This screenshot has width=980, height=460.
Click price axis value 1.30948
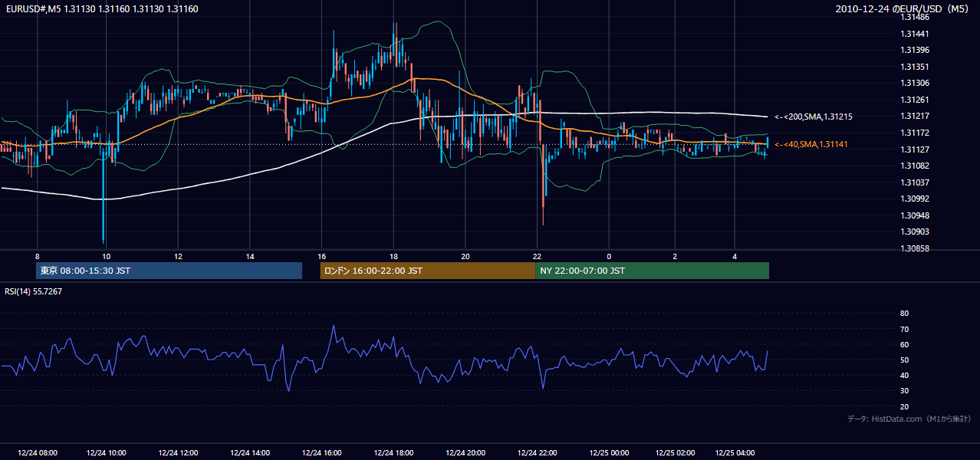pos(914,215)
